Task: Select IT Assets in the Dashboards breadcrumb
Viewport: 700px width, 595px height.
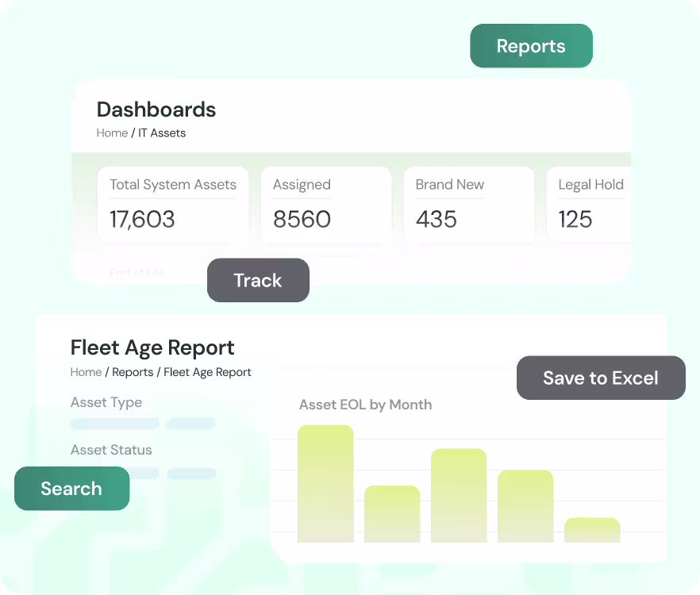Action: [x=162, y=133]
